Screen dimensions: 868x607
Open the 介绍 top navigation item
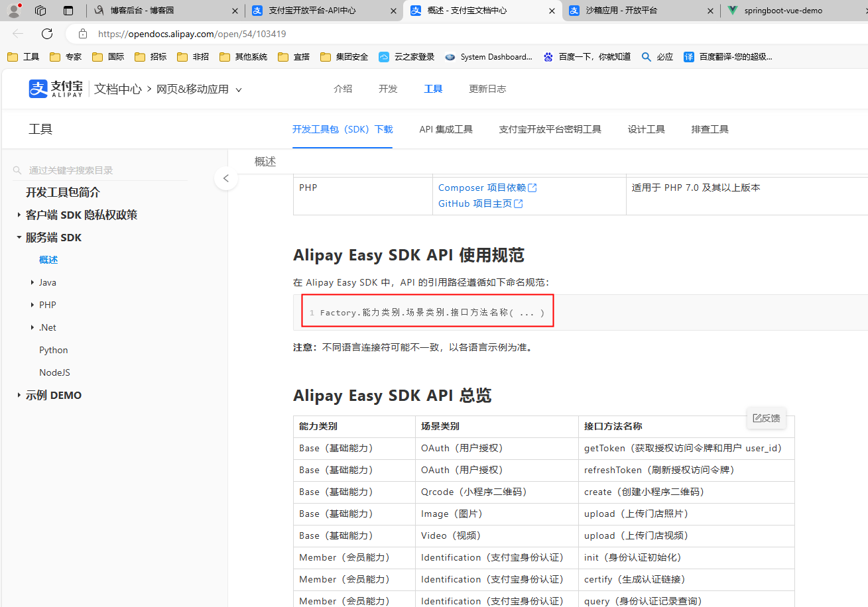point(343,89)
